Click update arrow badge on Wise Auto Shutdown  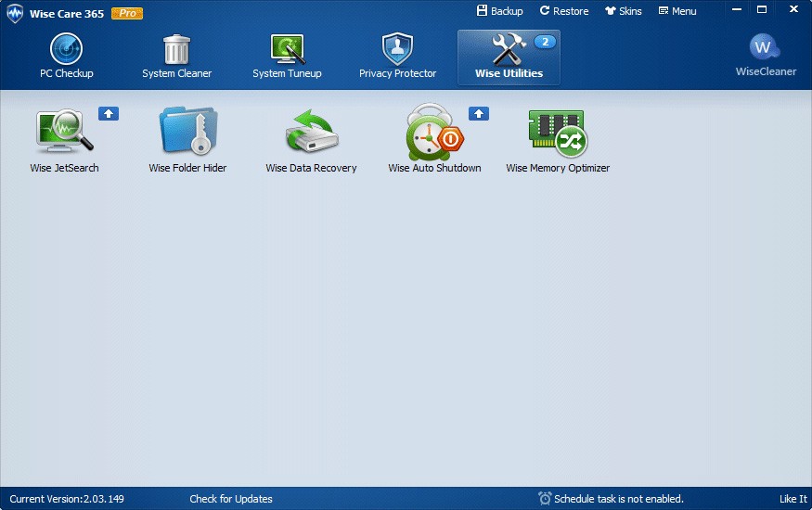(x=479, y=113)
